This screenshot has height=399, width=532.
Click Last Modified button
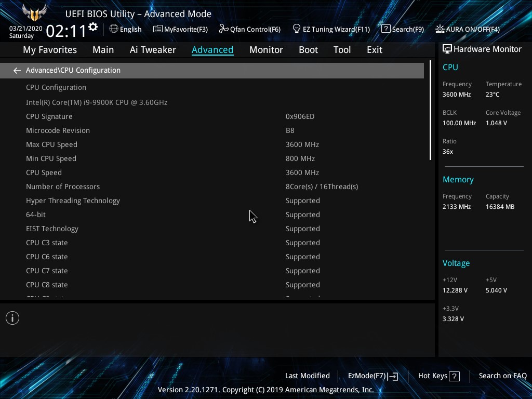(308, 376)
